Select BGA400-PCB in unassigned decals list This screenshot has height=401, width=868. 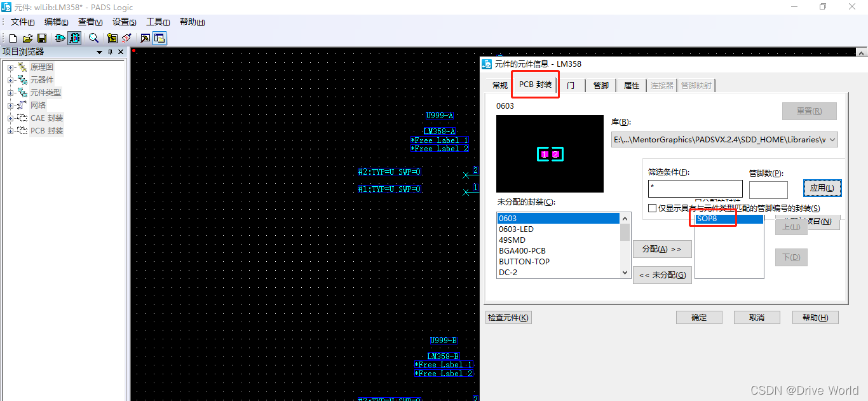[x=558, y=251]
